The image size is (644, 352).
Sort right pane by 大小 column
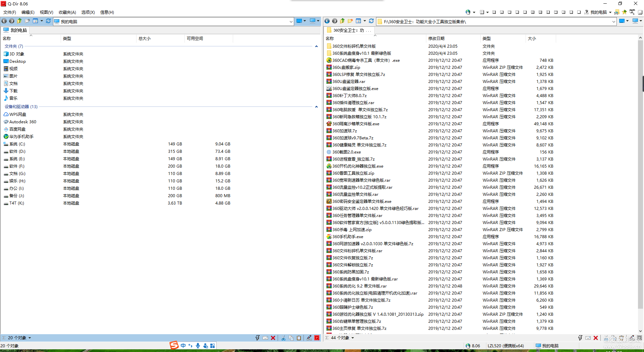pos(541,38)
